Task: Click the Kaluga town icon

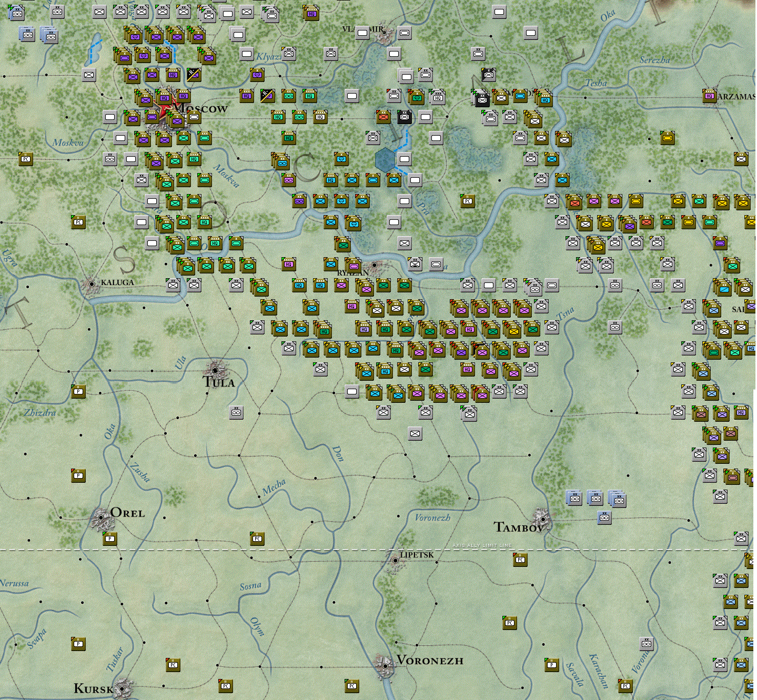Action: [92, 284]
